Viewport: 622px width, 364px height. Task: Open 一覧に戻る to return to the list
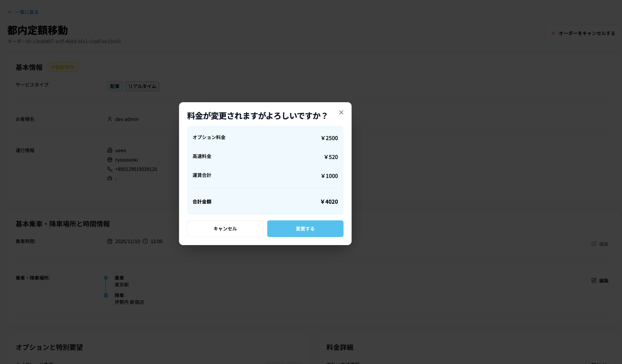26,12
